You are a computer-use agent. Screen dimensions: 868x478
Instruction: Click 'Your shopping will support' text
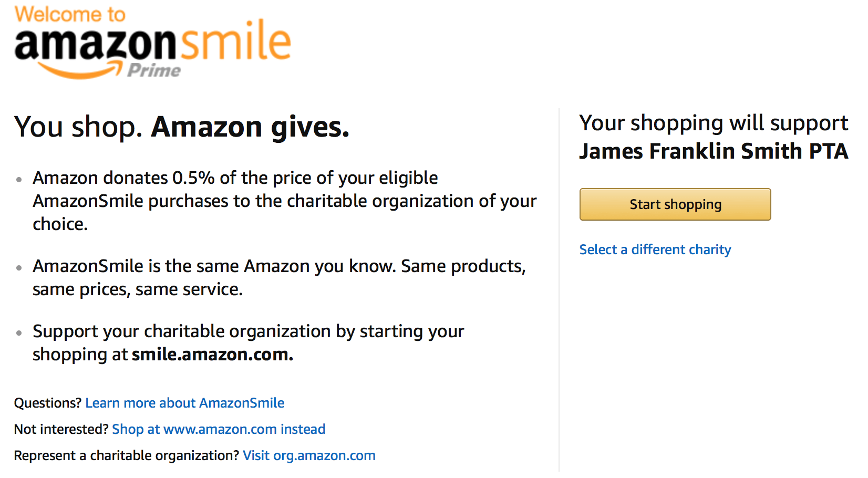click(714, 123)
